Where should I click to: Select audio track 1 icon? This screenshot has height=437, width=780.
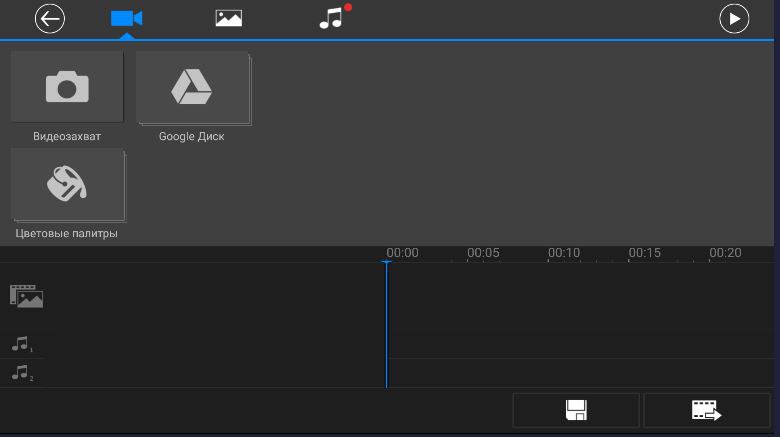point(22,344)
